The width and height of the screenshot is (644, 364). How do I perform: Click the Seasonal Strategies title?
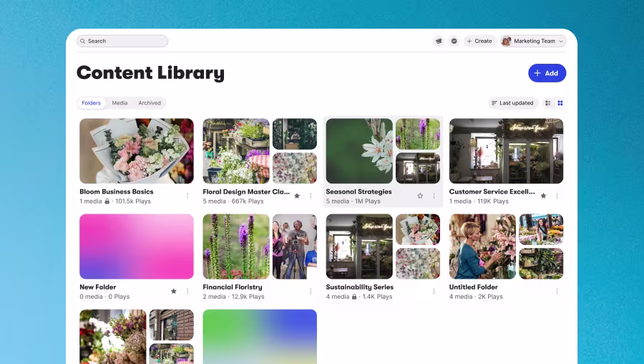click(358, 191)
